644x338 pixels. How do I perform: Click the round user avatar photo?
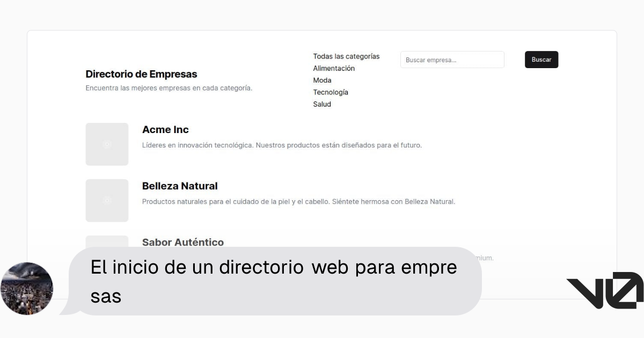[x=27, y=289]
